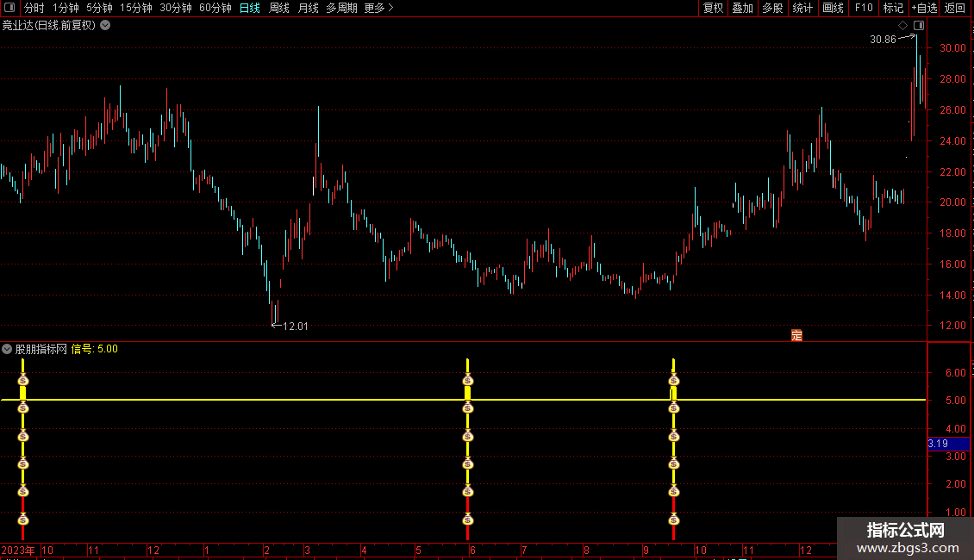
Task: Click the 返回 back button
Action: coord(955,8)
